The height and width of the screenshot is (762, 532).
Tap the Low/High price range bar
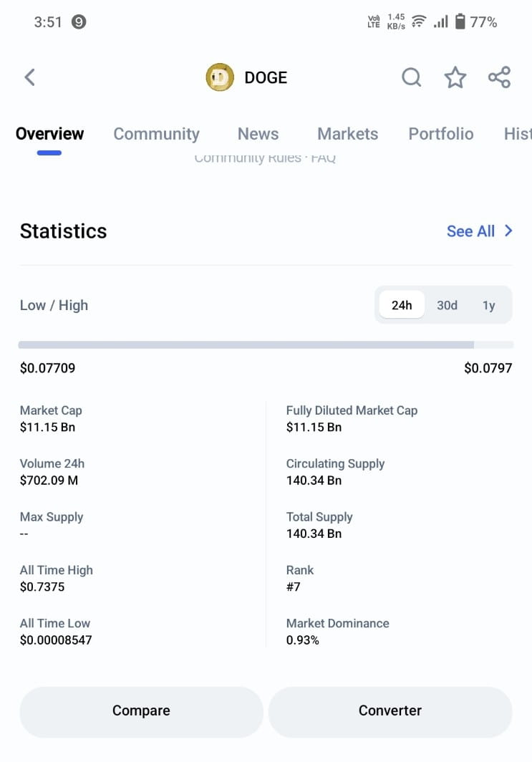pyautogui.click(x=266, y=344)
